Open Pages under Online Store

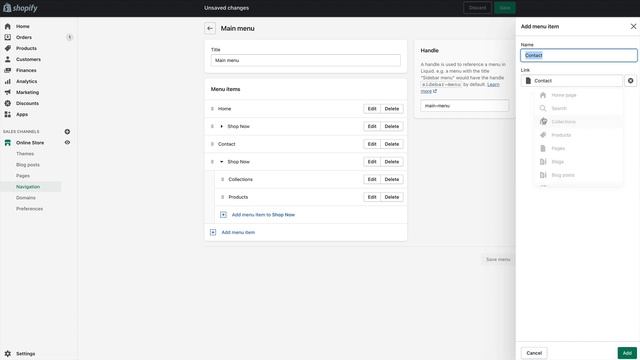[23, 176]
